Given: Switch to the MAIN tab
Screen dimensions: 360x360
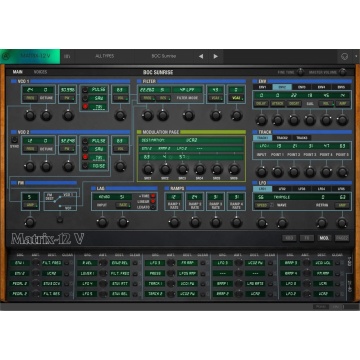Looking at the screenshot, I should (x=18, y=72).
